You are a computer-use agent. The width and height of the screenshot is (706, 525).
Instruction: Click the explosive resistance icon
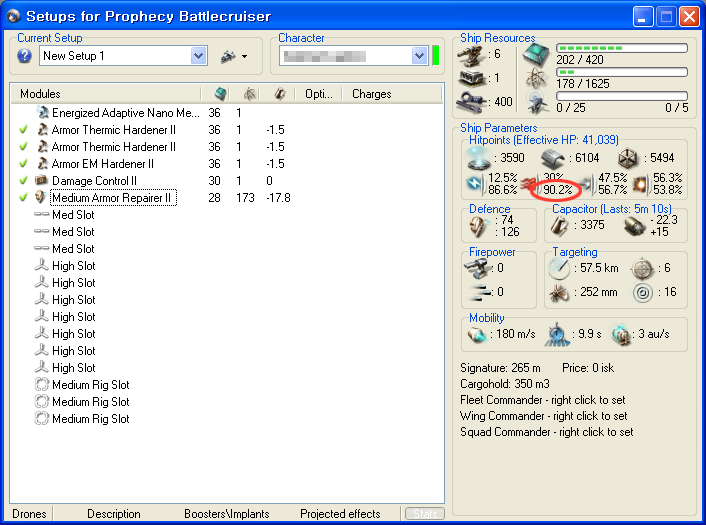coord(641,184)
